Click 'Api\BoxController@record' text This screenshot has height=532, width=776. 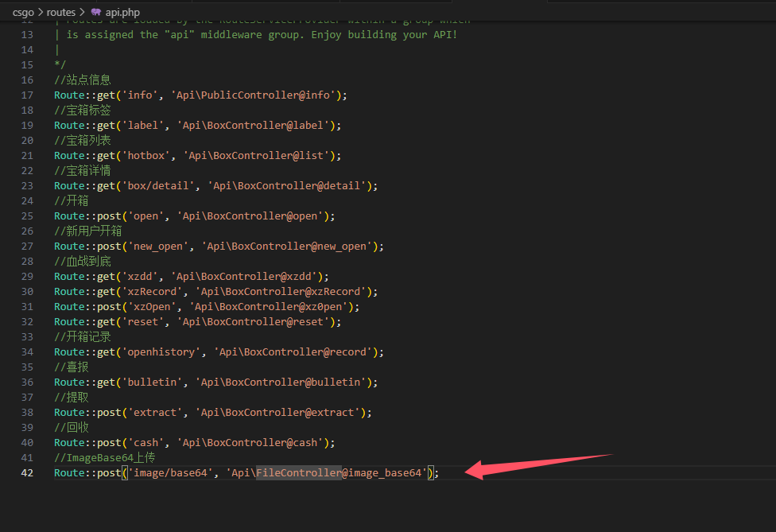click(293, 352)
